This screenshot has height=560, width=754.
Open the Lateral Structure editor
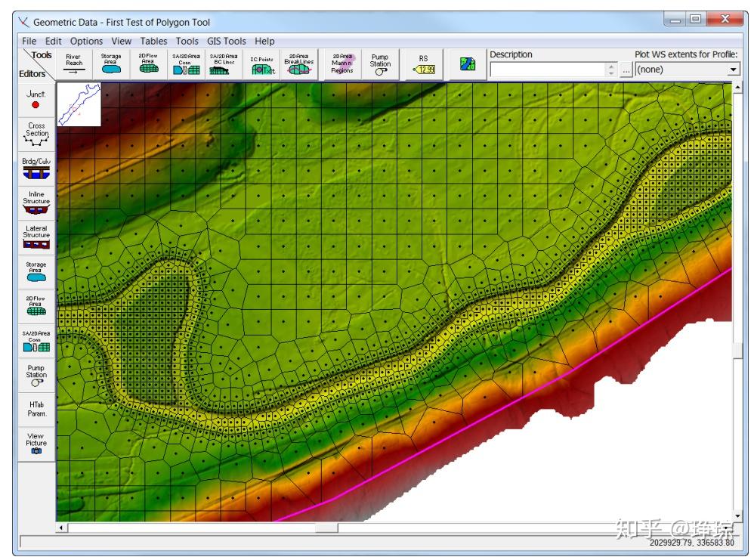point(36,237)
